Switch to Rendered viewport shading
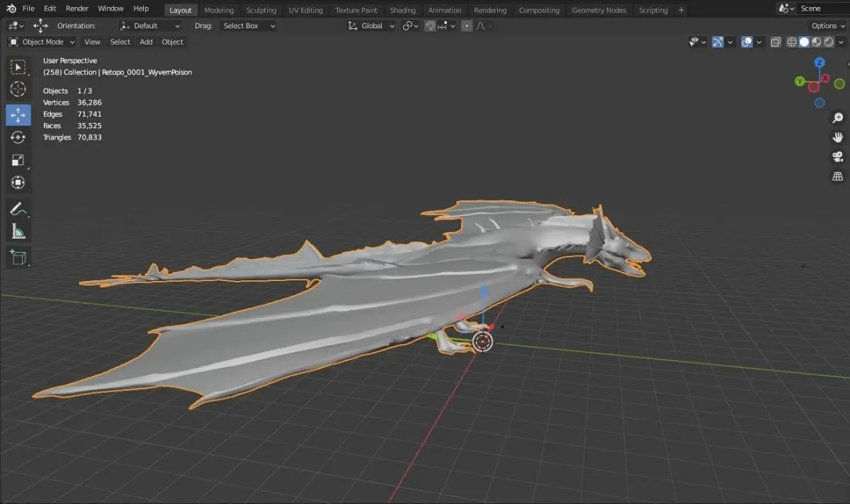 pyautogui.click(x=829, y=42)
